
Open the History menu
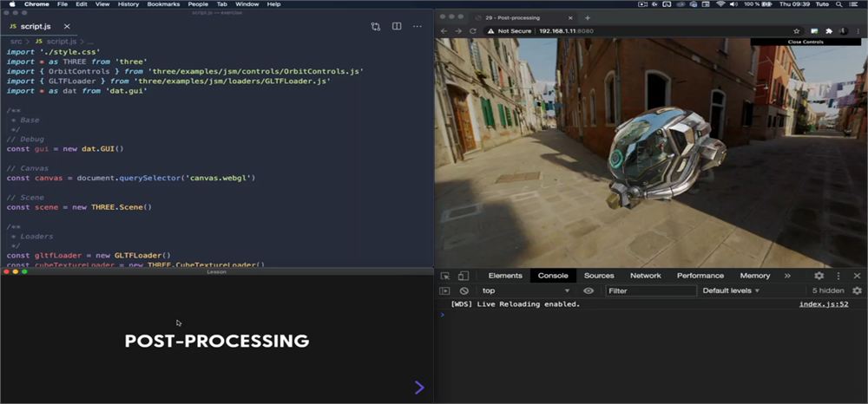pos(128,3)
